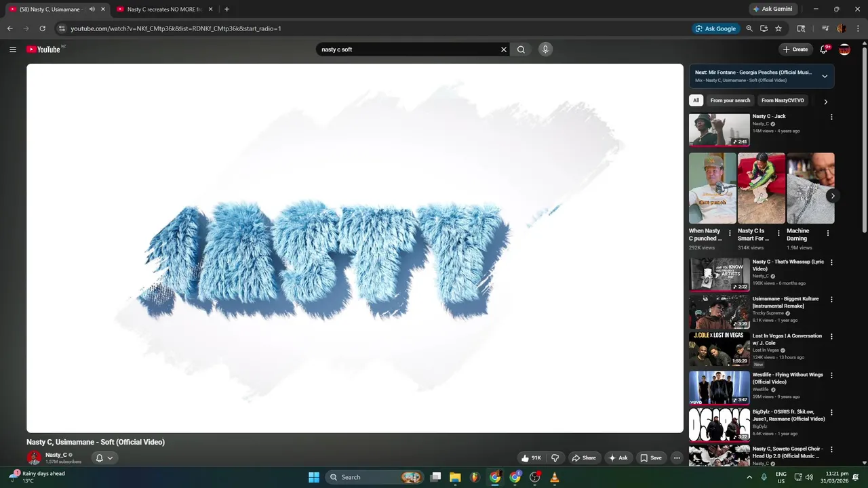This screenshot has width=868, height=488.
Task: Click the Ask Google button
Action: tap(715, 28)
